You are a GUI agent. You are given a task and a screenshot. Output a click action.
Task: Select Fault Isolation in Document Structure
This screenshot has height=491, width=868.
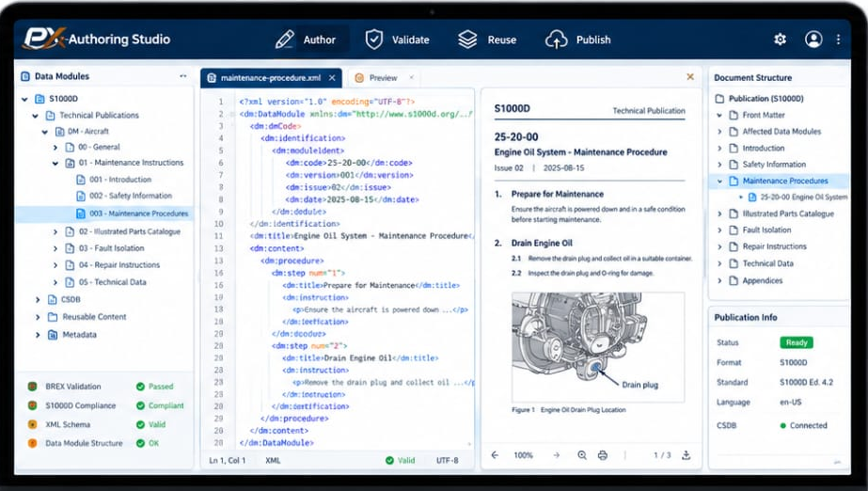(760, 230)
